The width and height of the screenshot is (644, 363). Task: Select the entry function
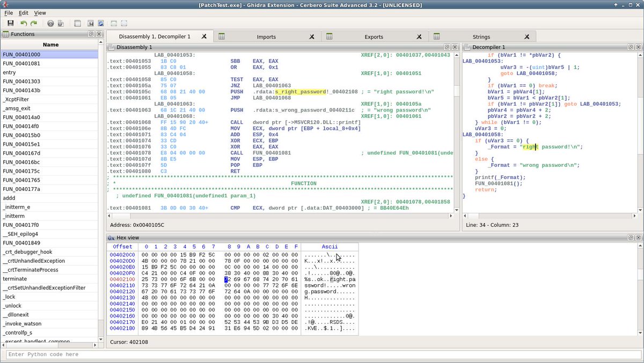(9, 72)
